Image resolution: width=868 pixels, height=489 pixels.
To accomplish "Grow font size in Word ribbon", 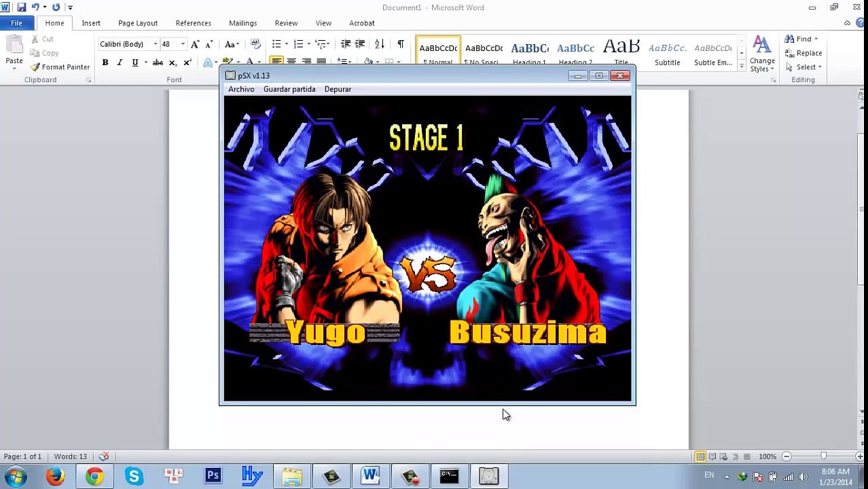I will pos(195,44).
